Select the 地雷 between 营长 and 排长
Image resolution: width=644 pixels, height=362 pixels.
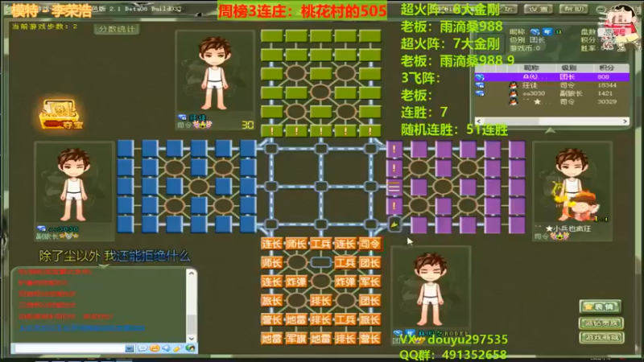pos(296,319)
